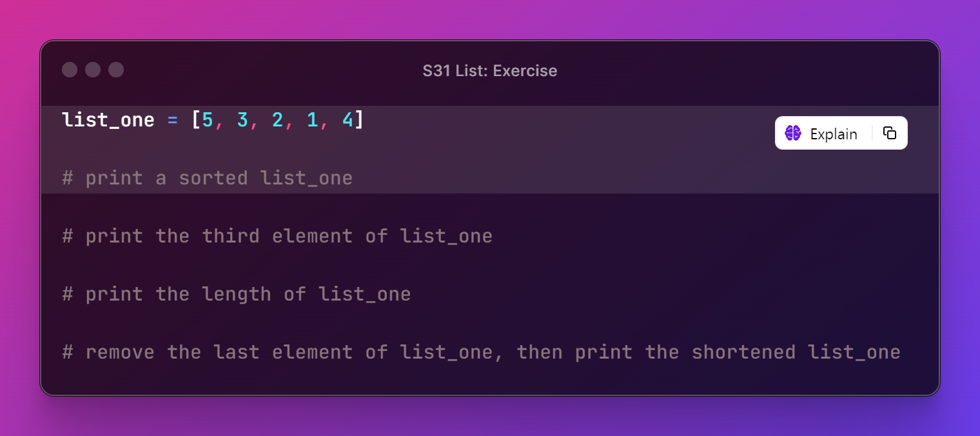Click the number 4 in the list
Image resolution: width=980 pixels, height=436 pixels.
coord(347,120)
